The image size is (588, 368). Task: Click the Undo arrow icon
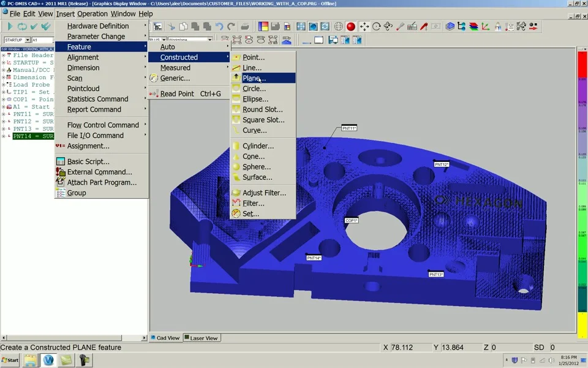tap(219, 26)
